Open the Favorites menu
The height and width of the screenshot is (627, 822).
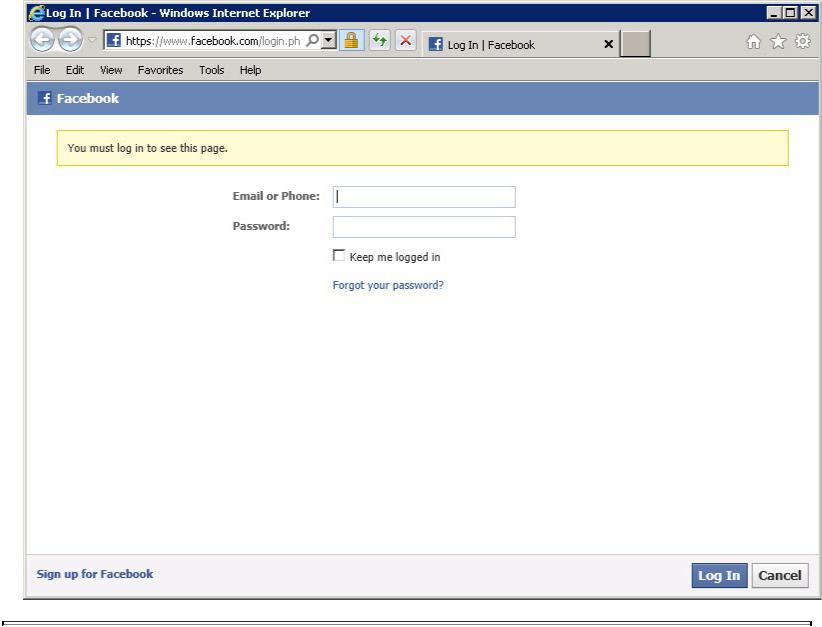click(160, 70)
